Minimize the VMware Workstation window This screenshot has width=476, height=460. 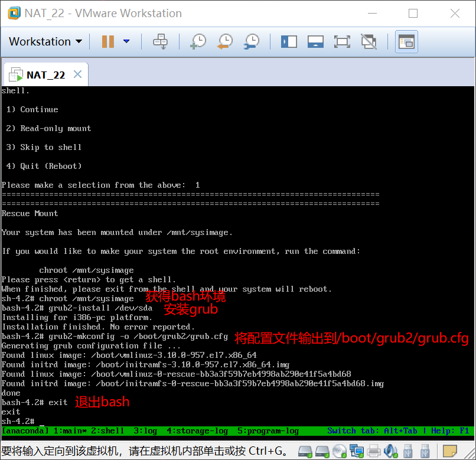[372, 14]
